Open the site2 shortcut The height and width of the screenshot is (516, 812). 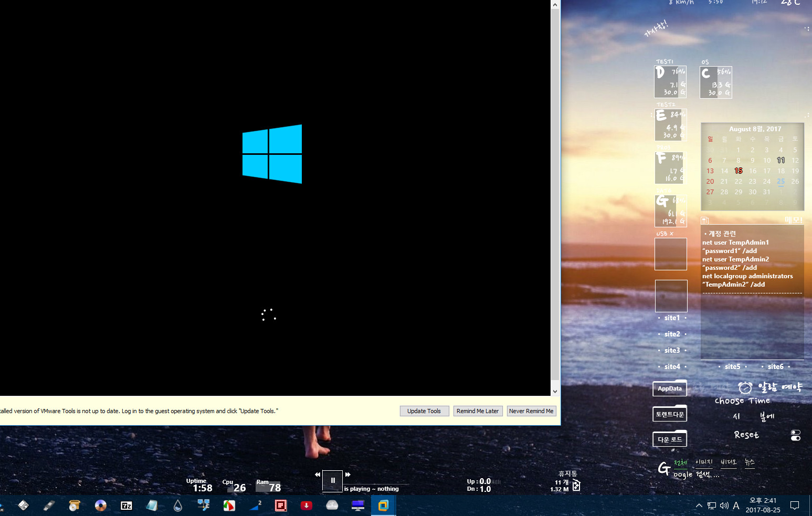[672, 334]
